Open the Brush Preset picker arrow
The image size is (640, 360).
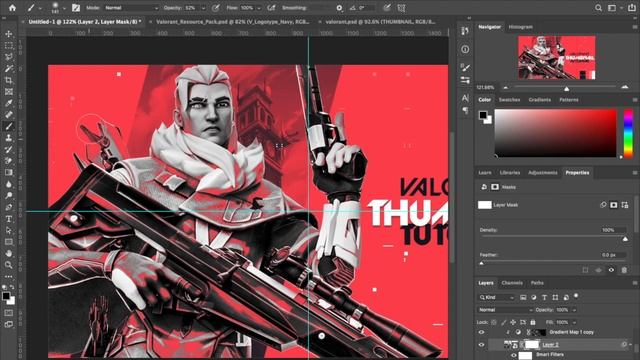tap(64, 8)
